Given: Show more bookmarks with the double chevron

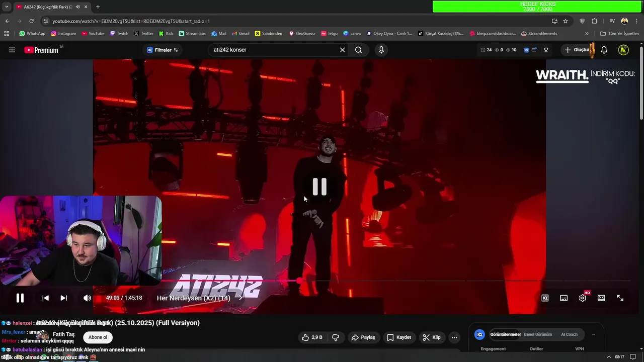Looking at the screenshot, I should 587,34.
